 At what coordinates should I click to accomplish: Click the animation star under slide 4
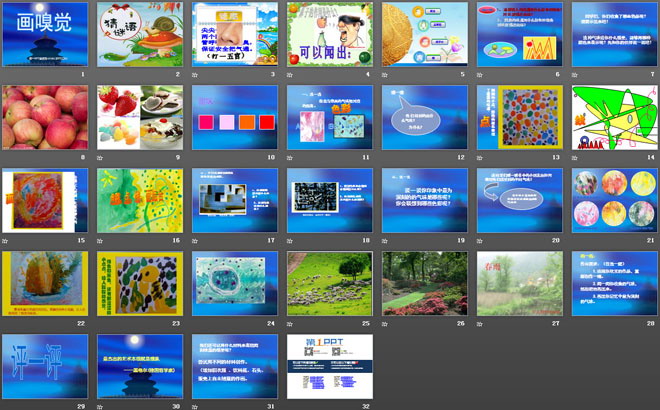(290, 75)
